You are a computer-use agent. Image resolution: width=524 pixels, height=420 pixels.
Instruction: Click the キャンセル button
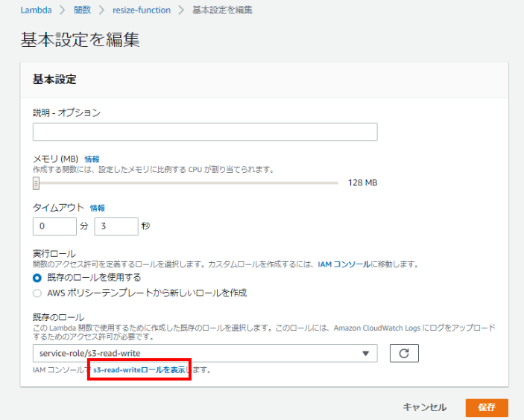point(424,407)
